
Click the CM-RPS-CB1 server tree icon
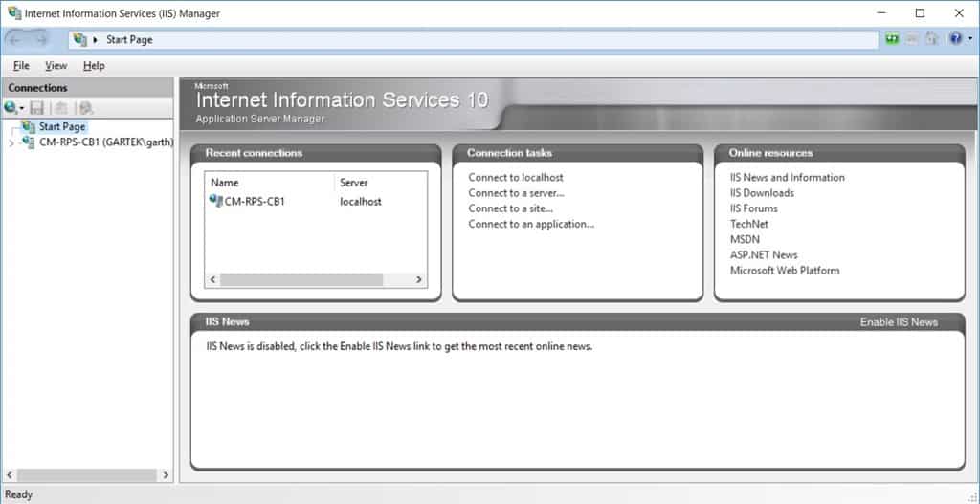coord(28,142)
